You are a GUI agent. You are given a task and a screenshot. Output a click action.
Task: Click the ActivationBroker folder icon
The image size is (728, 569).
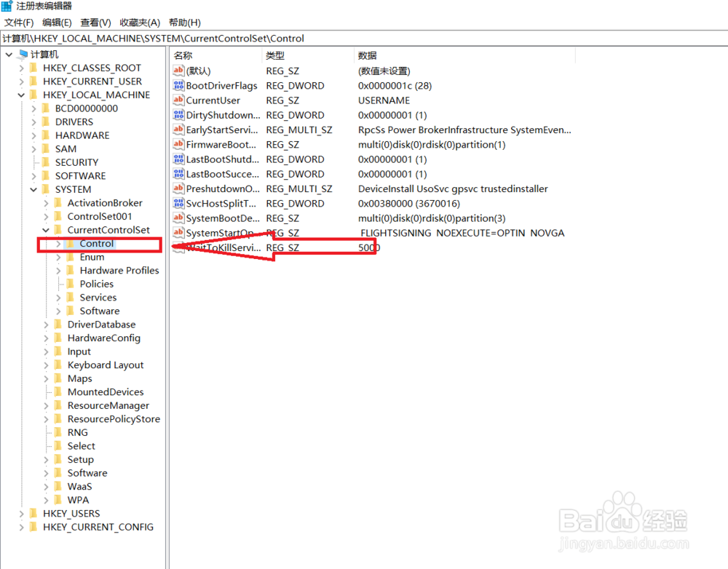[x=58, y=203]
